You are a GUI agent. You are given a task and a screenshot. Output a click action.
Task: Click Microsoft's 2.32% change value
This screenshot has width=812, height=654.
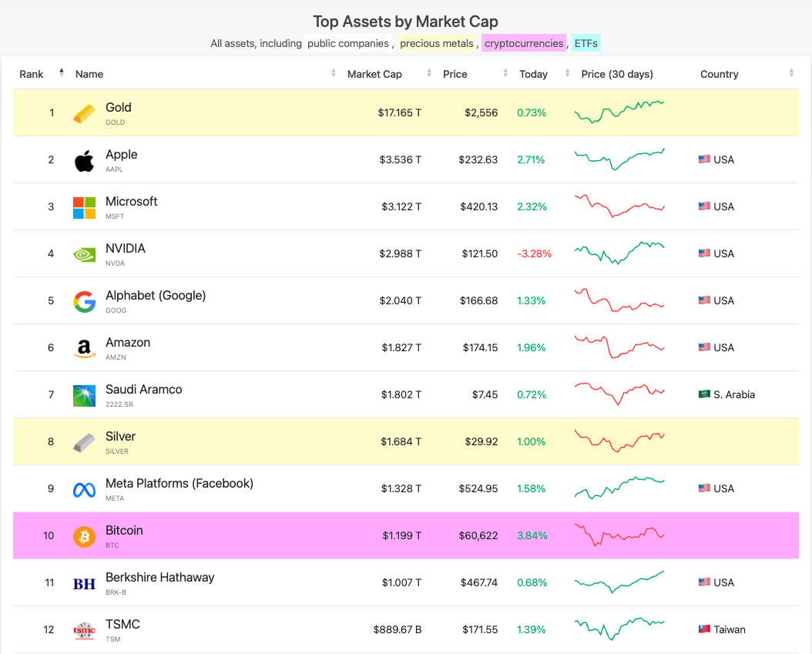532,206
